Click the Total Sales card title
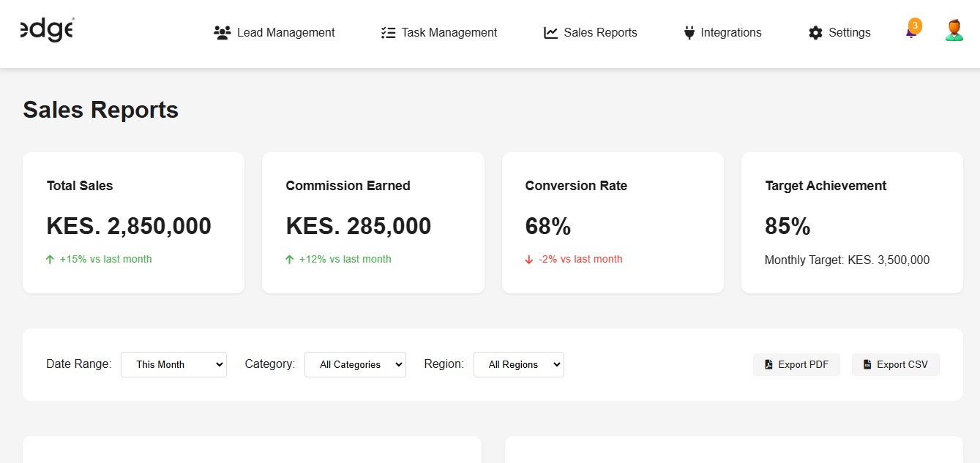 (x=80, y=186)
